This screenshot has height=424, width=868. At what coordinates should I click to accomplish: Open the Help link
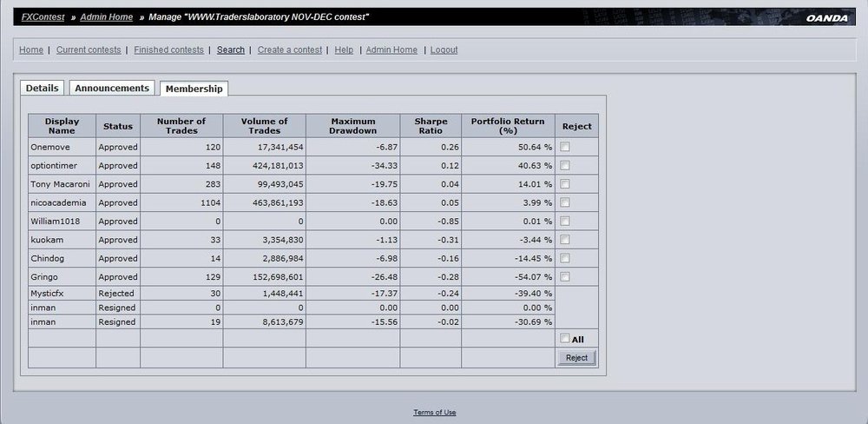click(344, 50)
